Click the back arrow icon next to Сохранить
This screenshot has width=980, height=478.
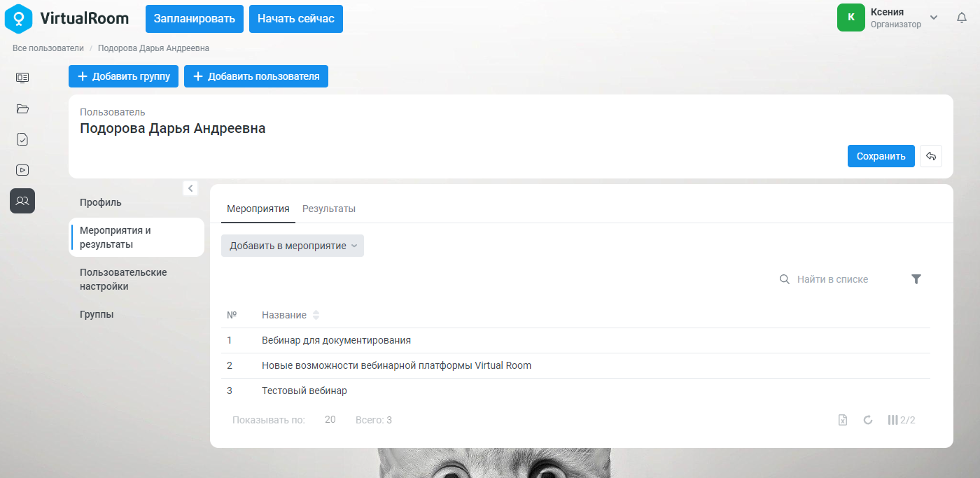(931, 156)
